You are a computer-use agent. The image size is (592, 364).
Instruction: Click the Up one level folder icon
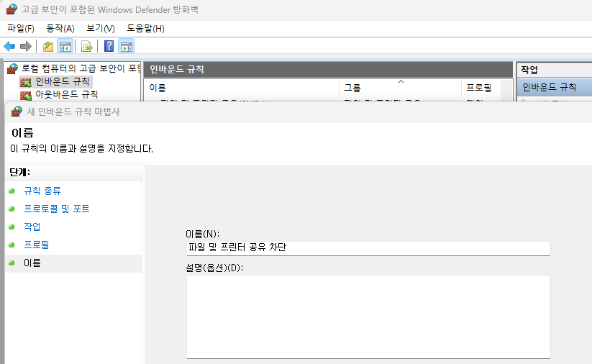click(48, 47)
